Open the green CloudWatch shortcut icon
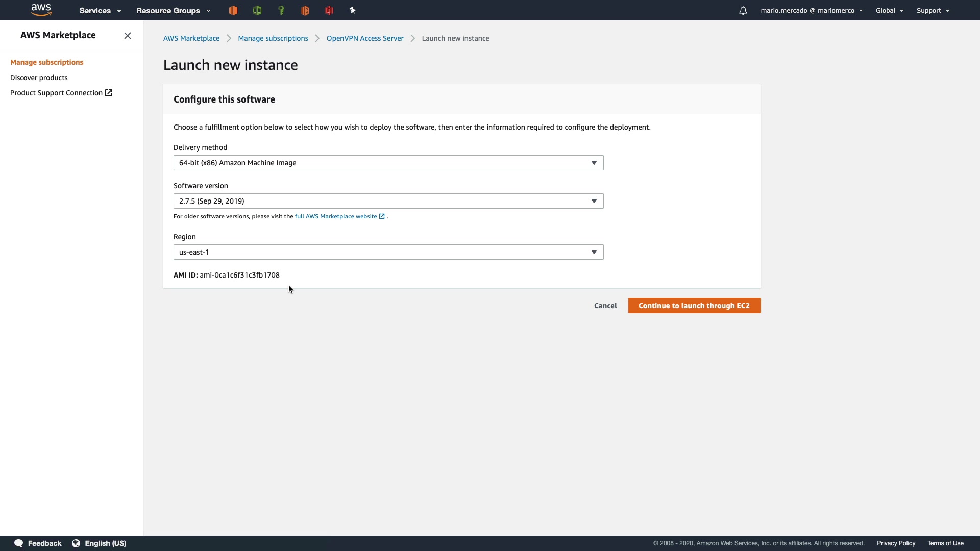The image size is (980, 551). point(257,10)
